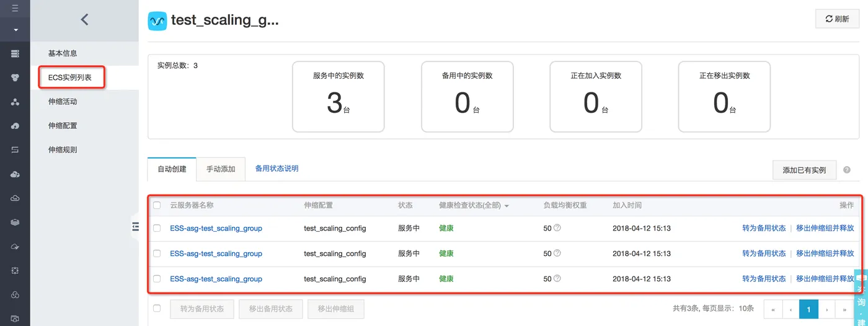The image size is (868, 326).
Task: Open the solid cloud with gear icon
Action: 15,174
